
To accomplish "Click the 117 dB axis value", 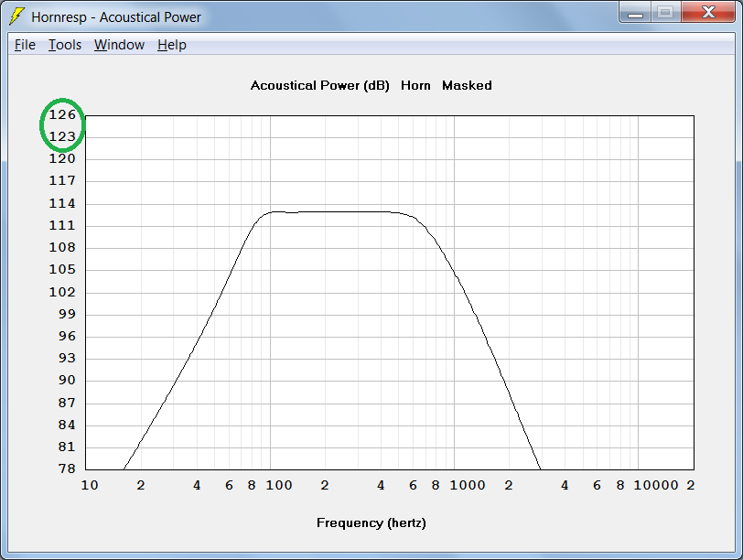I will [62, 180].
